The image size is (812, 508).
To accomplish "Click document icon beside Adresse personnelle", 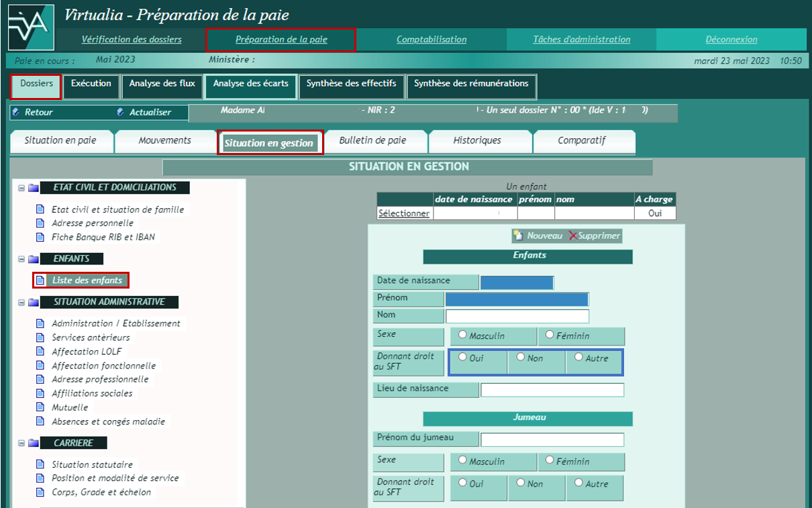I will [40, 223].
